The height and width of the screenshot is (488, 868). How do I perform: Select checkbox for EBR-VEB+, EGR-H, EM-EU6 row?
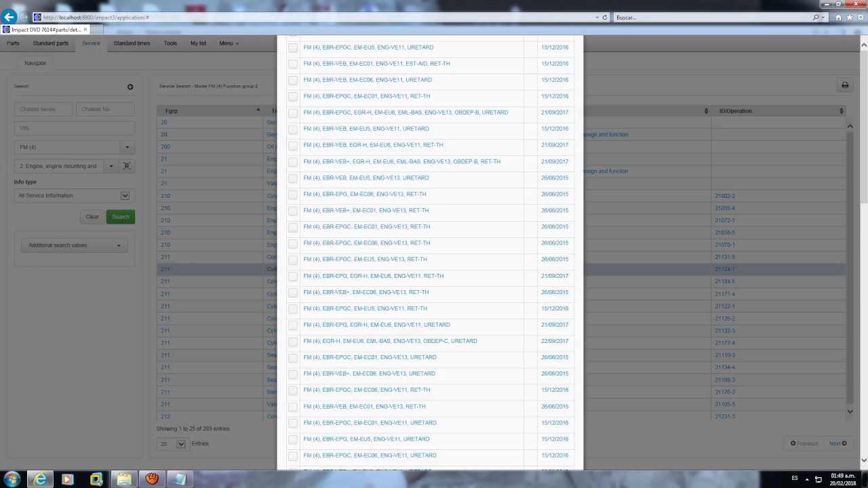[x=293, y=161]
